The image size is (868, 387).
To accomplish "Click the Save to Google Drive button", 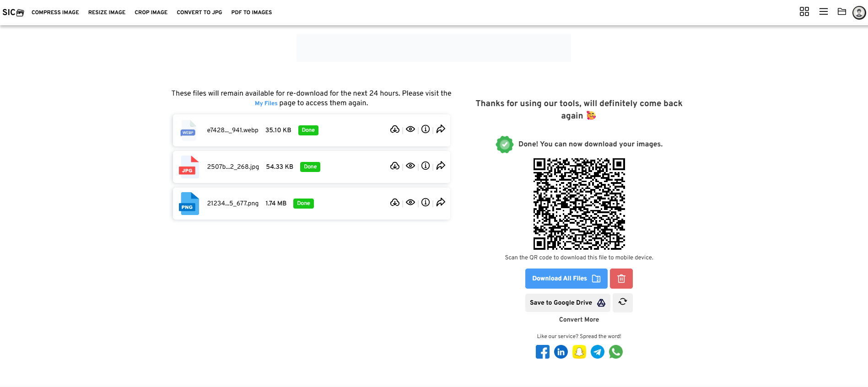I will 568,302.
